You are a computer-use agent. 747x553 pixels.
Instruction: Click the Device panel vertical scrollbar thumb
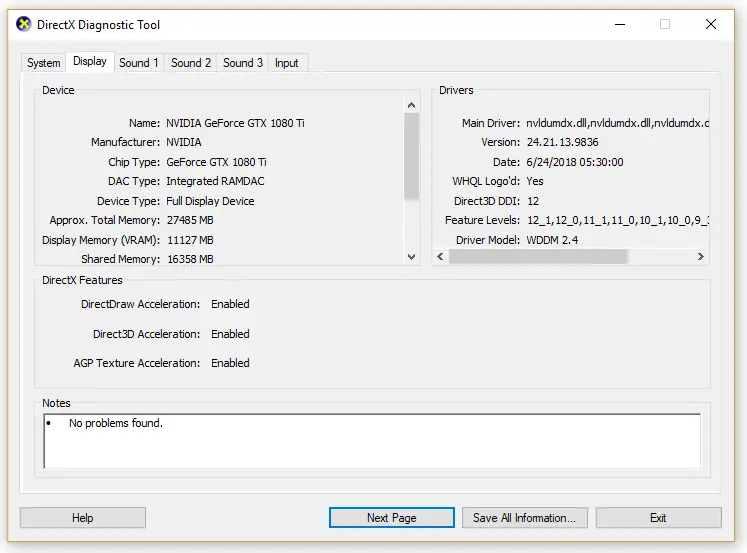click(x=412, y=156)
